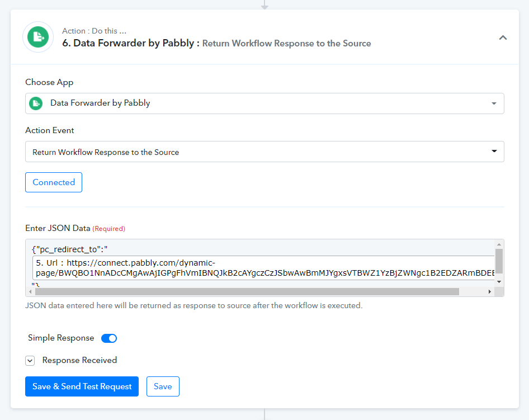Click the JSON data helper text
Image resolution: width=529 pixels, height=420 pixels.
pyautogui.click(x=194, y=305)
